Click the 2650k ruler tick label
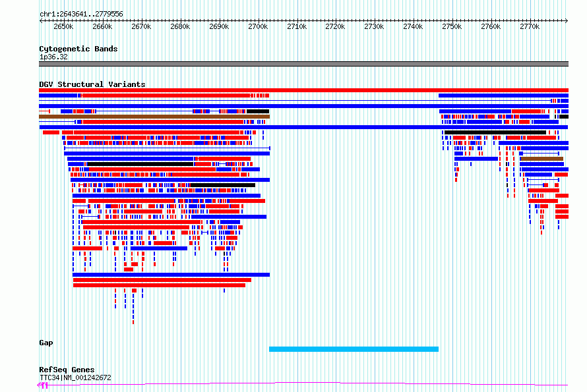 (x=63, y=27)
